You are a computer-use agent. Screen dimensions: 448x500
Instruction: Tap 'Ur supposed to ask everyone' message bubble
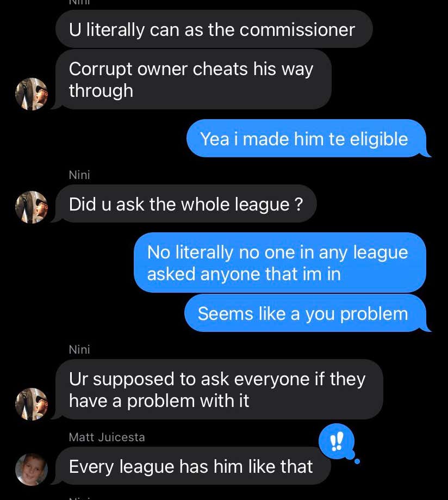[x=219, y=390]
